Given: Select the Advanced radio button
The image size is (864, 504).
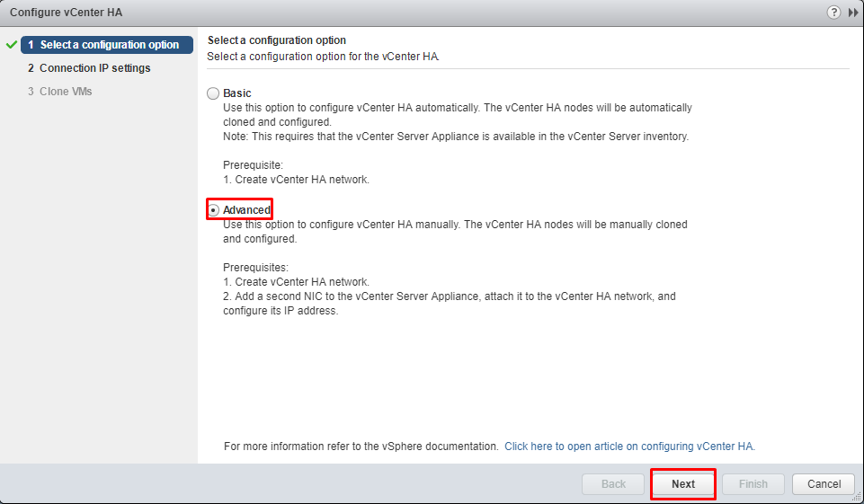Looking at the screenshot, I should 213,210.
